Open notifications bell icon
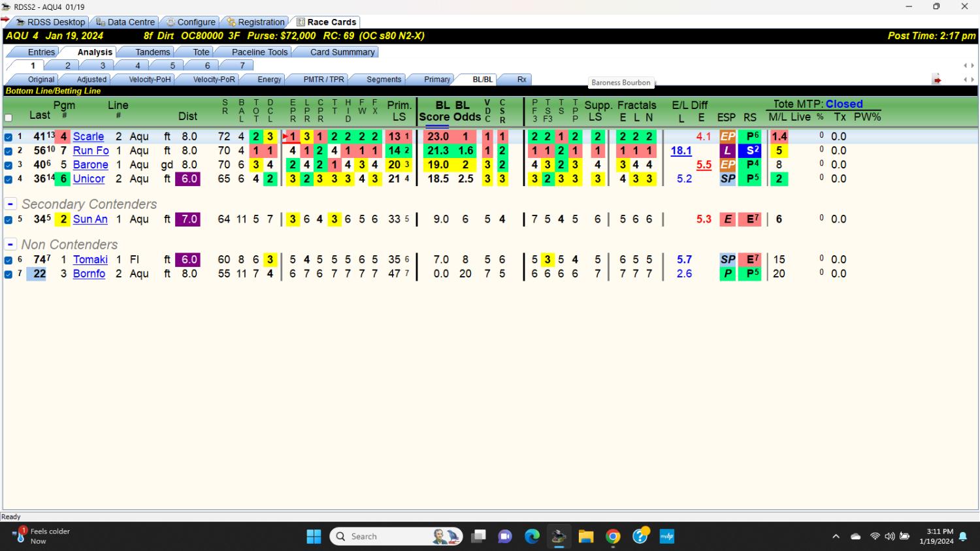980x551 pixels. tap(963, 537)
